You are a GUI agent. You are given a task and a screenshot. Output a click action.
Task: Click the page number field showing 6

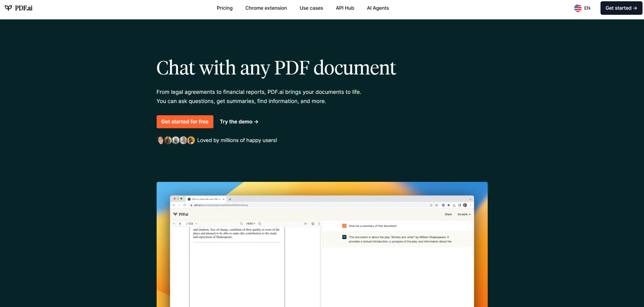pyautogui.click(x=181, y=224)
